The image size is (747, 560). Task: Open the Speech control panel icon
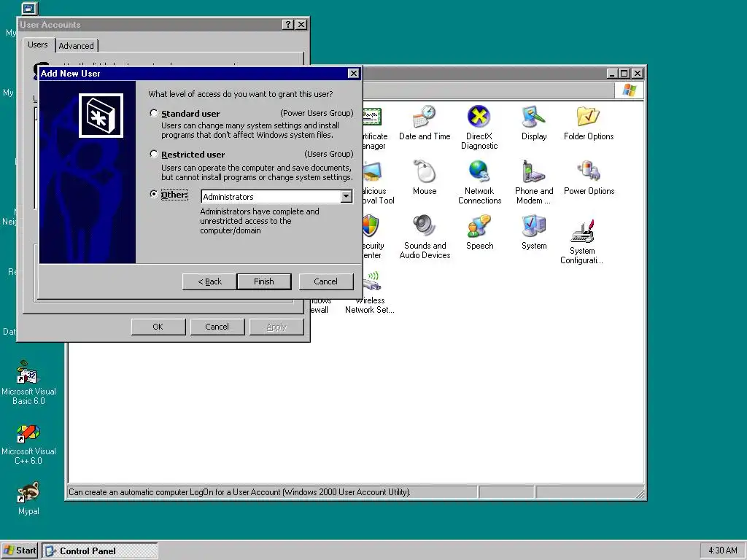click(x=479, y=233)
